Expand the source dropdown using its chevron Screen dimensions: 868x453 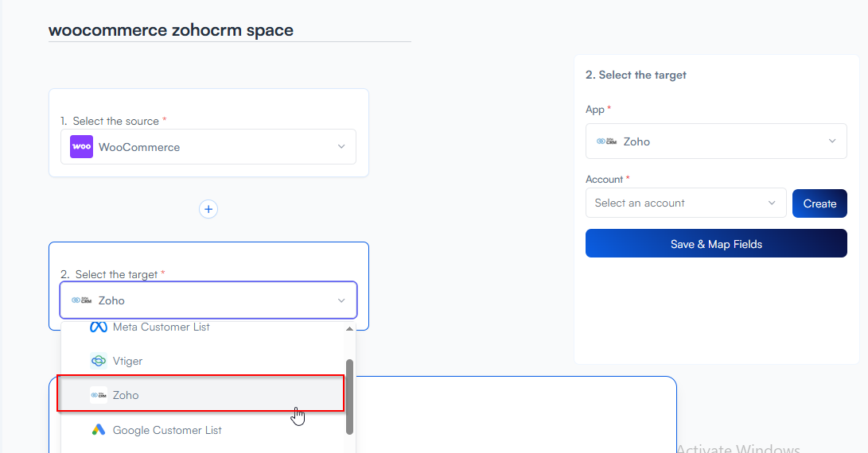point(341,147)
